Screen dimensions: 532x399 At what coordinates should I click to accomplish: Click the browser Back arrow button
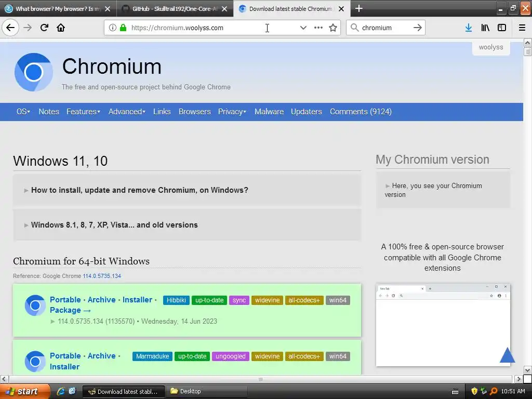(x=10, y=28)
